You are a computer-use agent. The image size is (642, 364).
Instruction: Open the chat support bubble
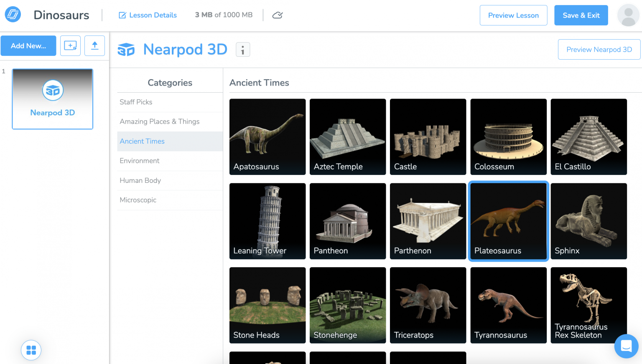626,346
